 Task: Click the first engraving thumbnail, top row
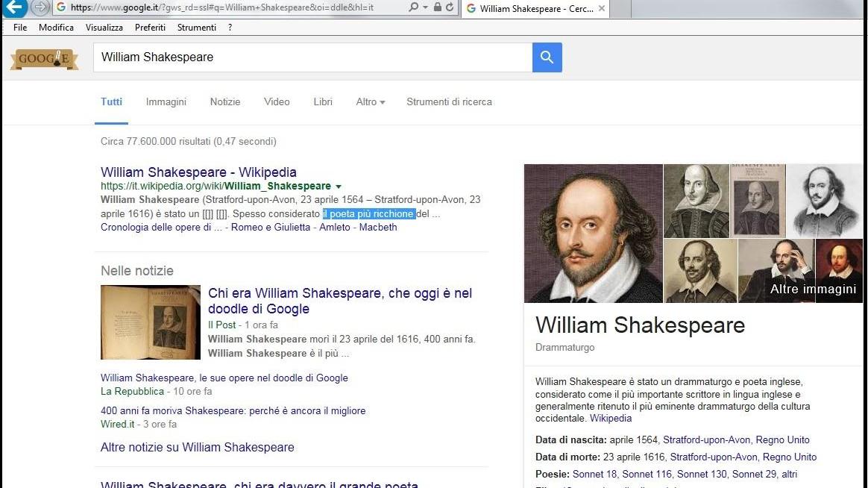(696, 201)
